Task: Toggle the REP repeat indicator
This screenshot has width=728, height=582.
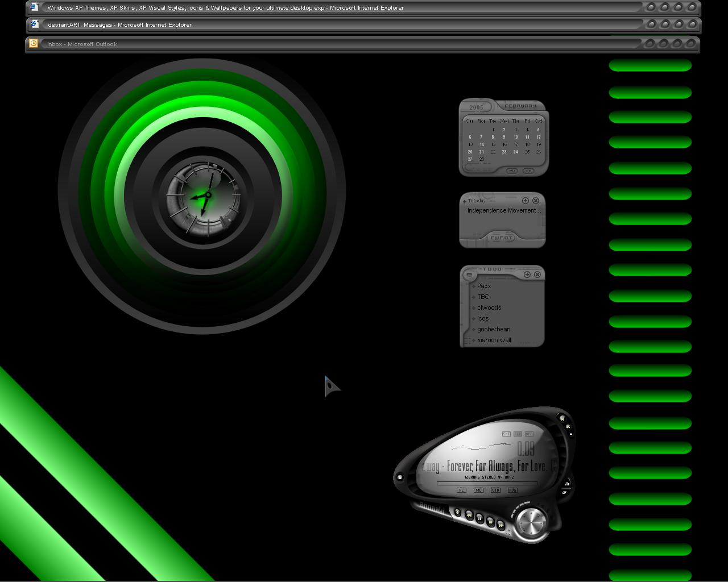Action: 518,434
